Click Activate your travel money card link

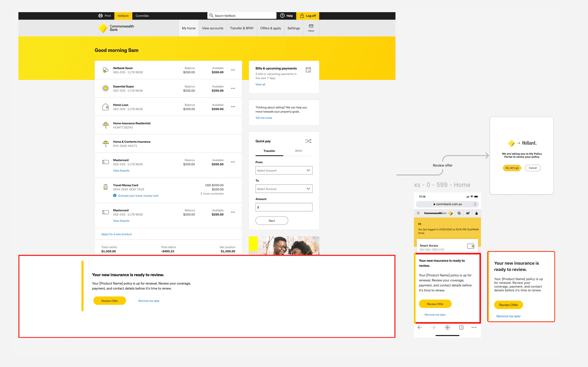click(x=138, y=196)
